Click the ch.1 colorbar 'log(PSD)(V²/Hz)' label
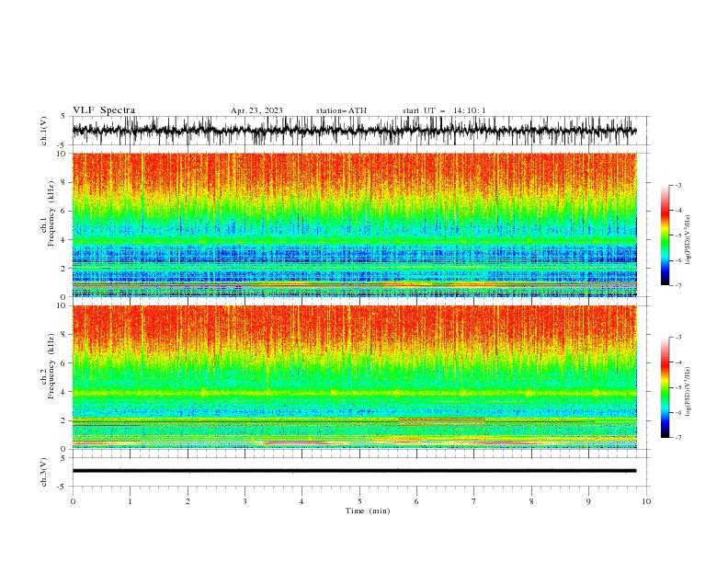The image size is (728, 563). click(688, 240)
